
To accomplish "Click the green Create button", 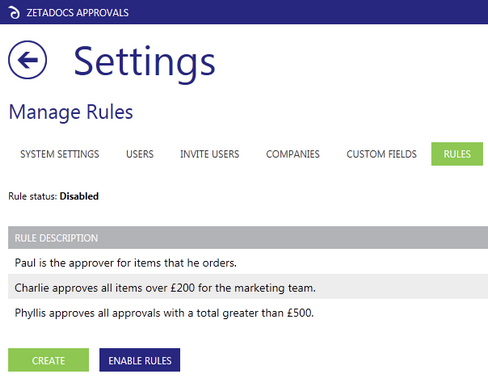I will 48,360.
